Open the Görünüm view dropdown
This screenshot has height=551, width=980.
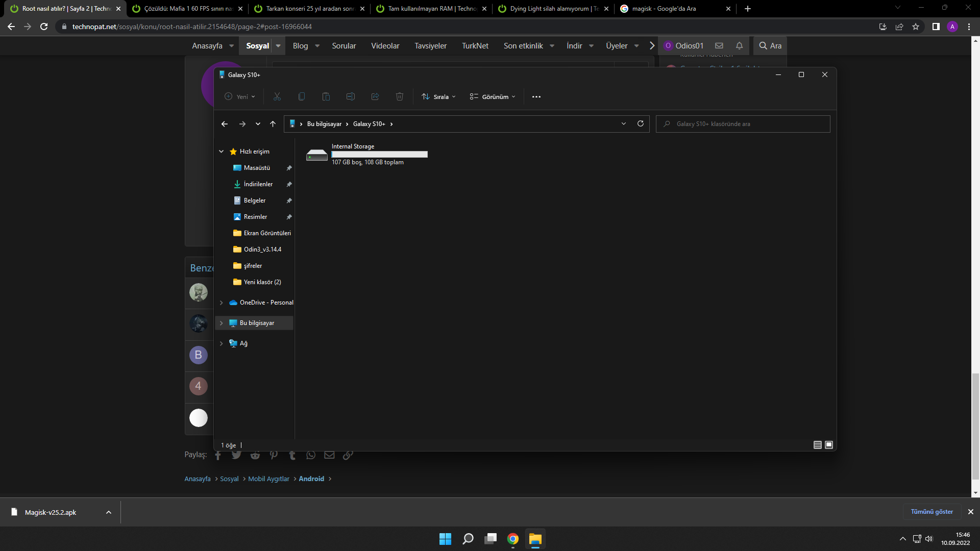493,96
